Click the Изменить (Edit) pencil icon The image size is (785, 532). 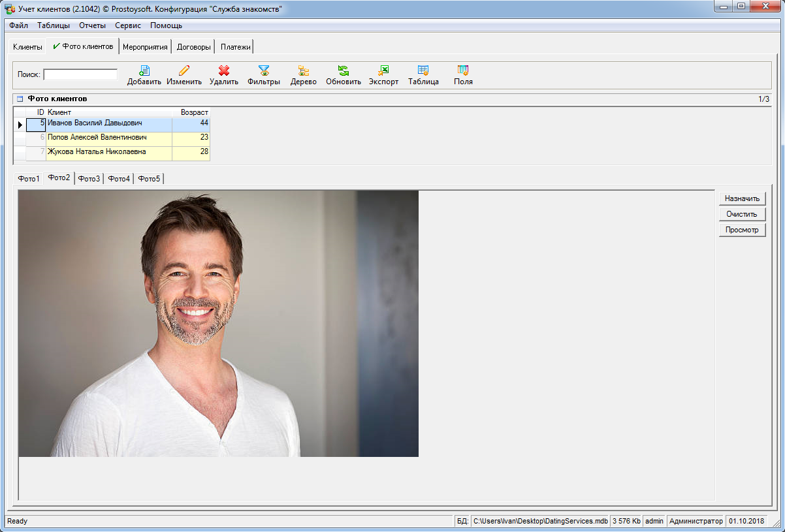(x=184, y=71)
